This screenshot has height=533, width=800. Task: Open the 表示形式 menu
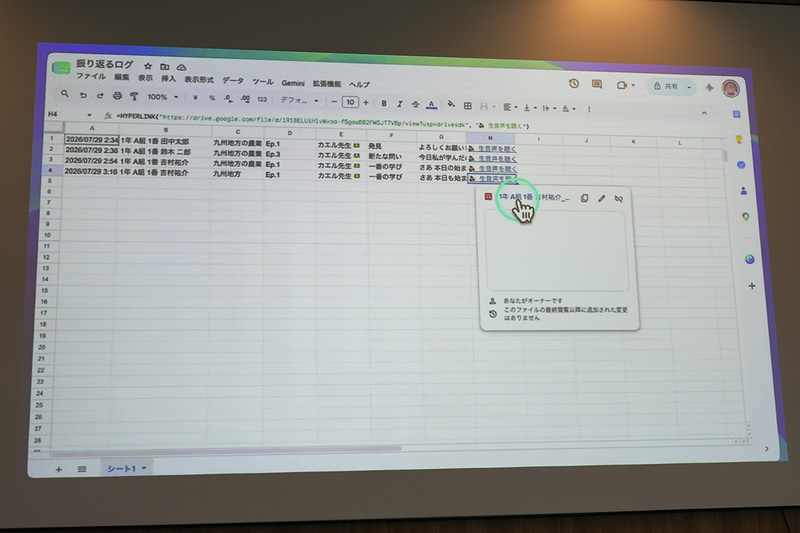coord(199,80)
